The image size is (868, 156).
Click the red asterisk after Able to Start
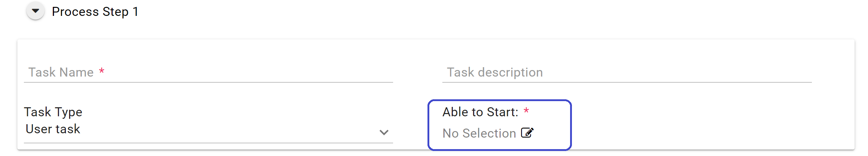tap(526, 111)
